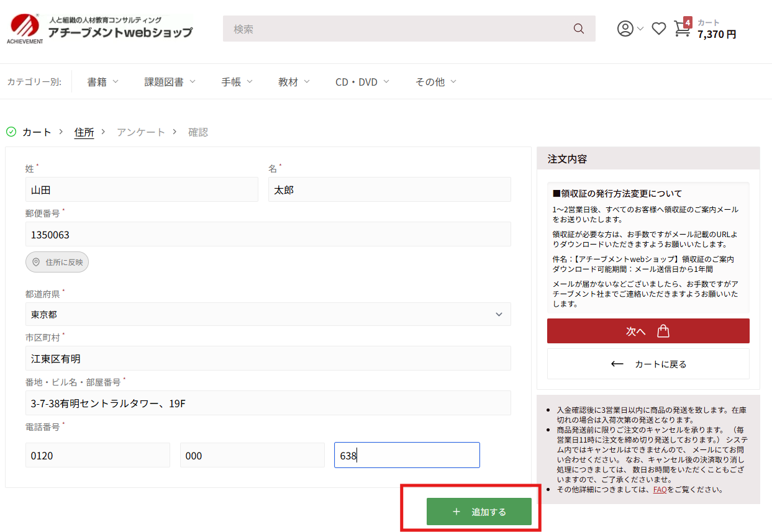The width and height of the screenshot is (772, 532).
Task: Click the red 次へ button
Action: 648,331
